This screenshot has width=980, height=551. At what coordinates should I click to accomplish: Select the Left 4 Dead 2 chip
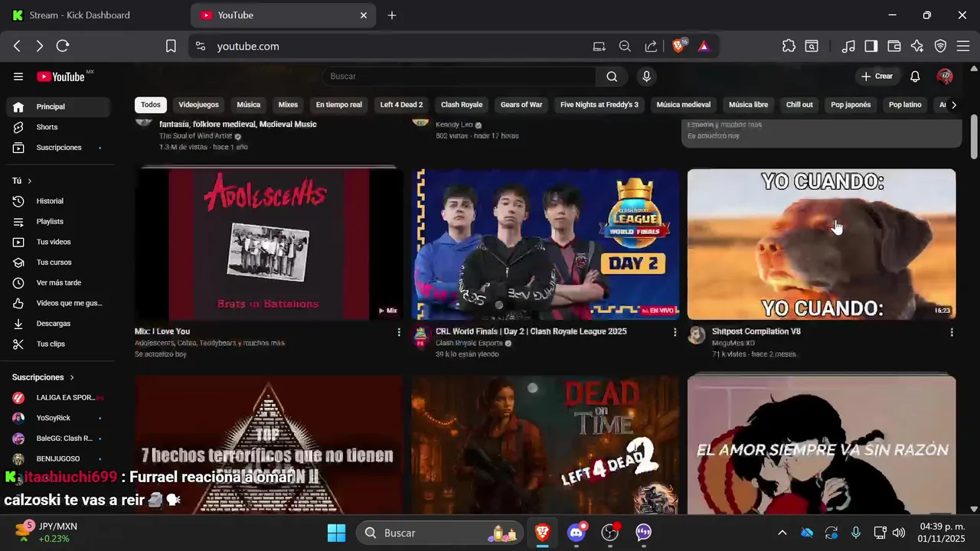click(401, 105)
